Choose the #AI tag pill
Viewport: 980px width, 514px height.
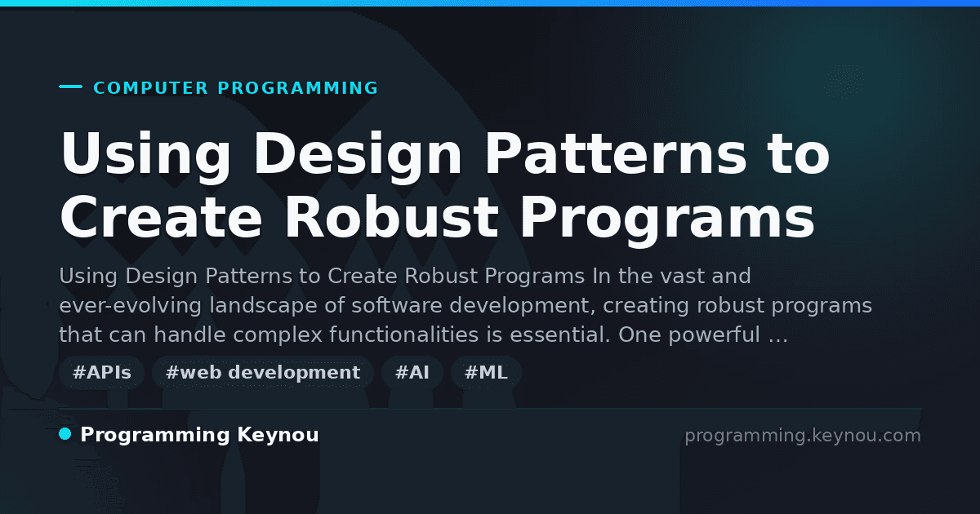412,373
